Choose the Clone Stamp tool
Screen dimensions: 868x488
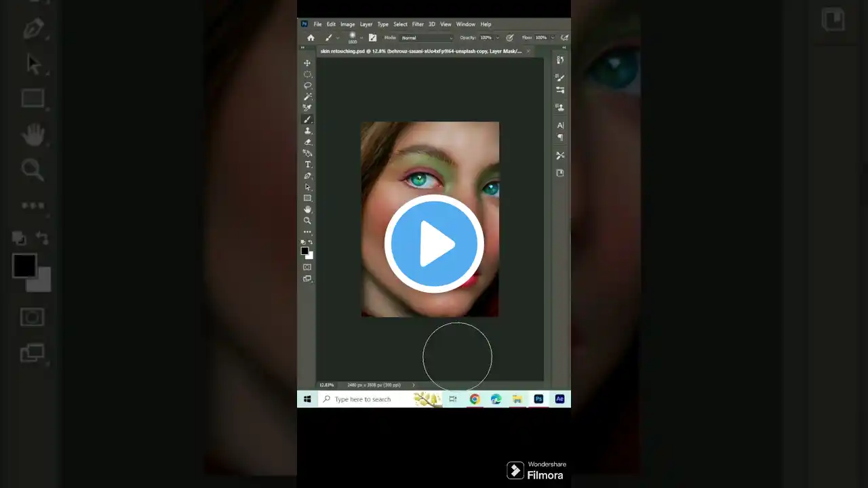[307, 131]
